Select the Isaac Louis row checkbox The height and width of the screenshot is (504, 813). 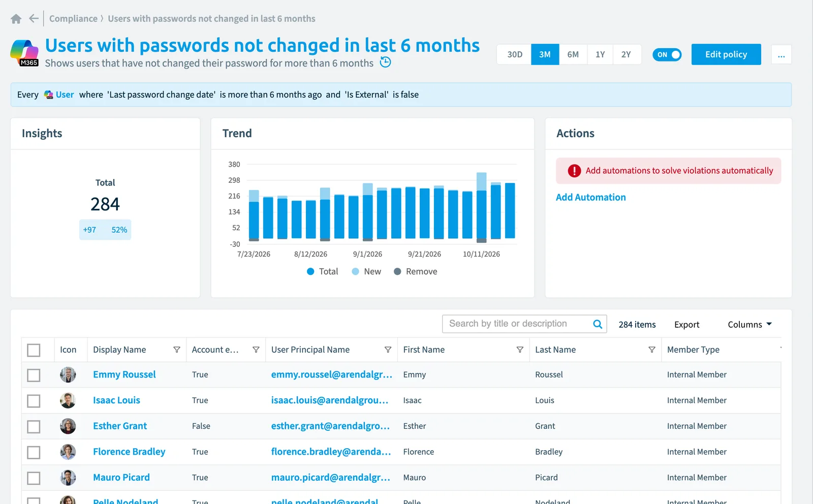pyautogui.click(x=34, y=401)
